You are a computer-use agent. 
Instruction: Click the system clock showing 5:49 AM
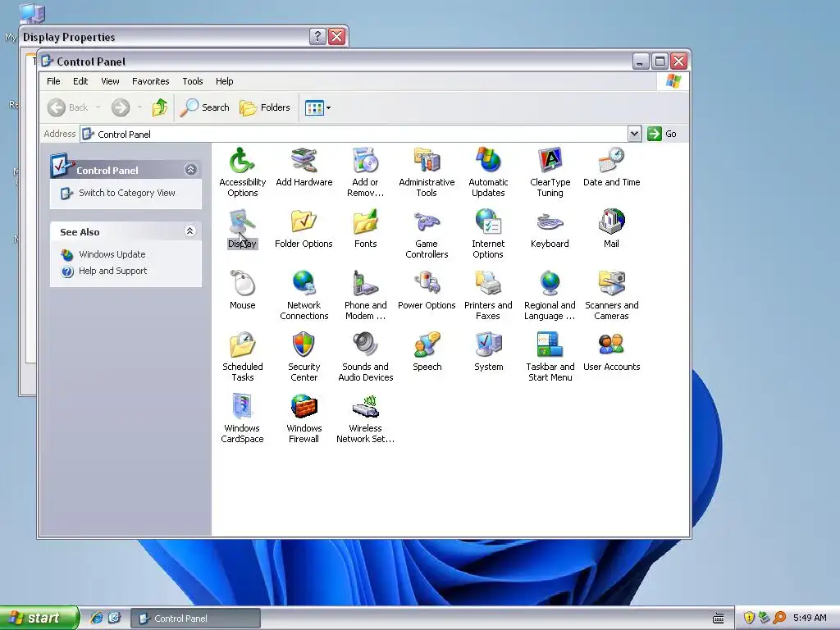pos(810,618)
